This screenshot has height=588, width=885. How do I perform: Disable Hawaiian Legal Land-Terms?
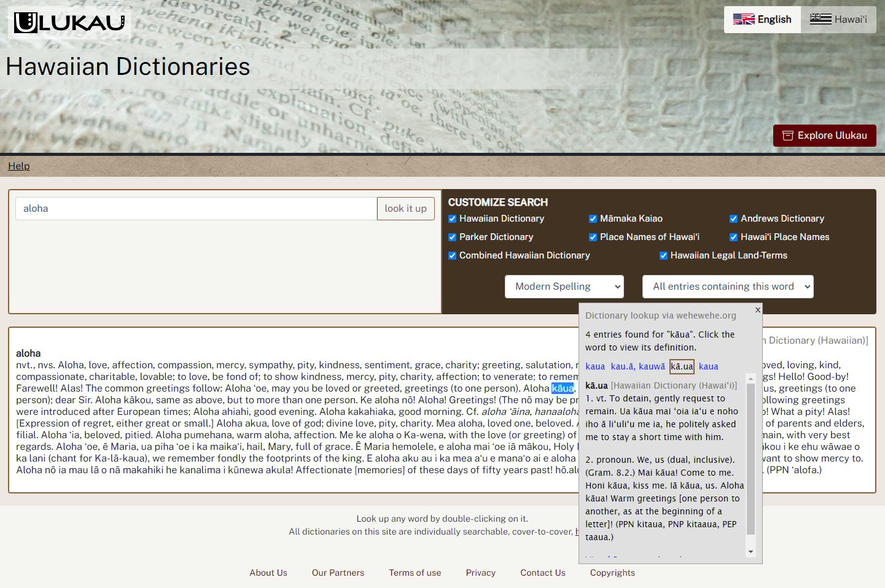coord(663,255)
